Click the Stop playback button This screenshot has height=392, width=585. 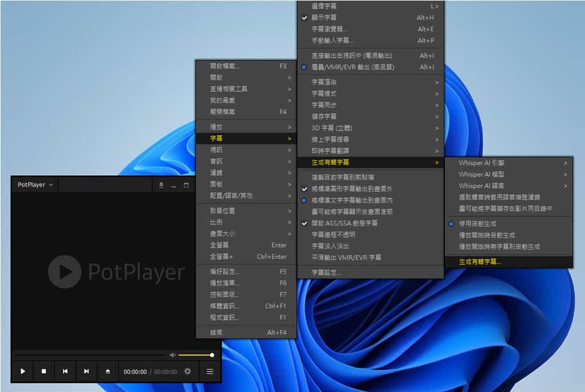(43, 371)
